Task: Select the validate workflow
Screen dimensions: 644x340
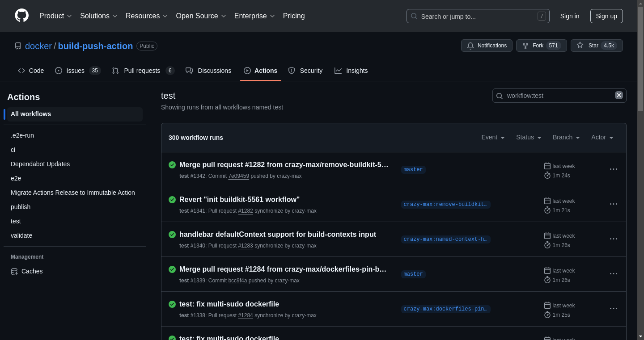Action: pyautogui.click(x=75, y=235)
